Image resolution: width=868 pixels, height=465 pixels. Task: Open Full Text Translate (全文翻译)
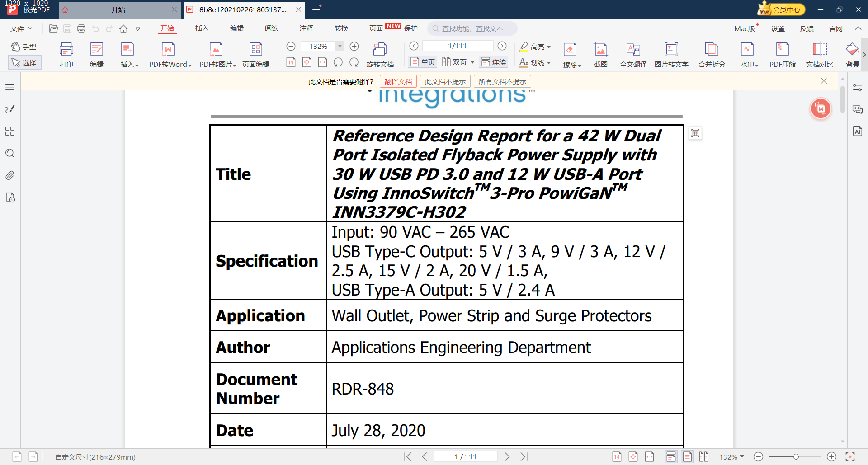[x=633, y=55]
